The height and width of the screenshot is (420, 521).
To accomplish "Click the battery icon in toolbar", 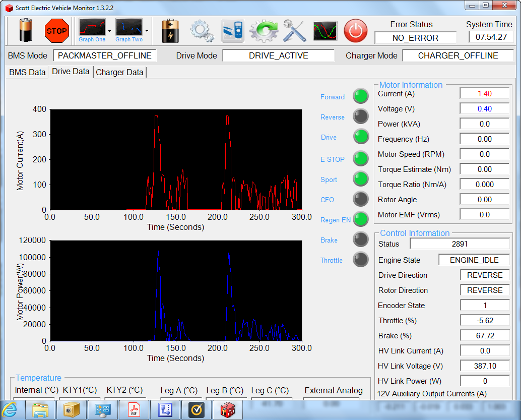I will [26, 31].
